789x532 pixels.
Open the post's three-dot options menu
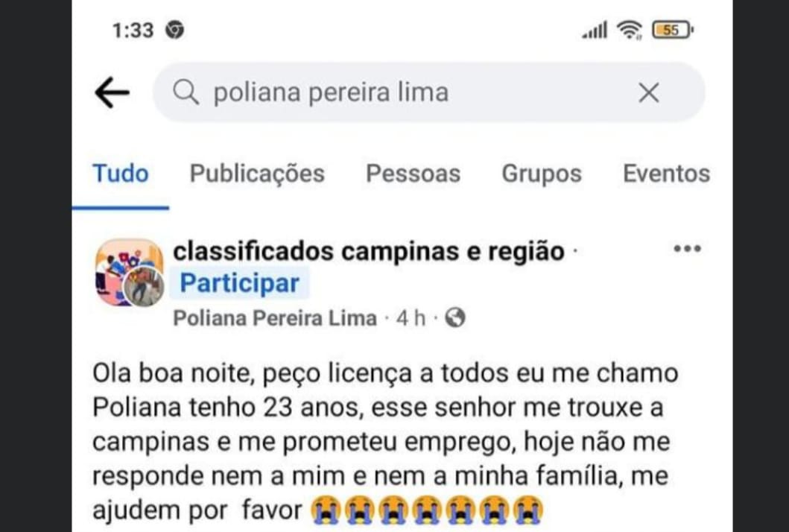point(686,249)
